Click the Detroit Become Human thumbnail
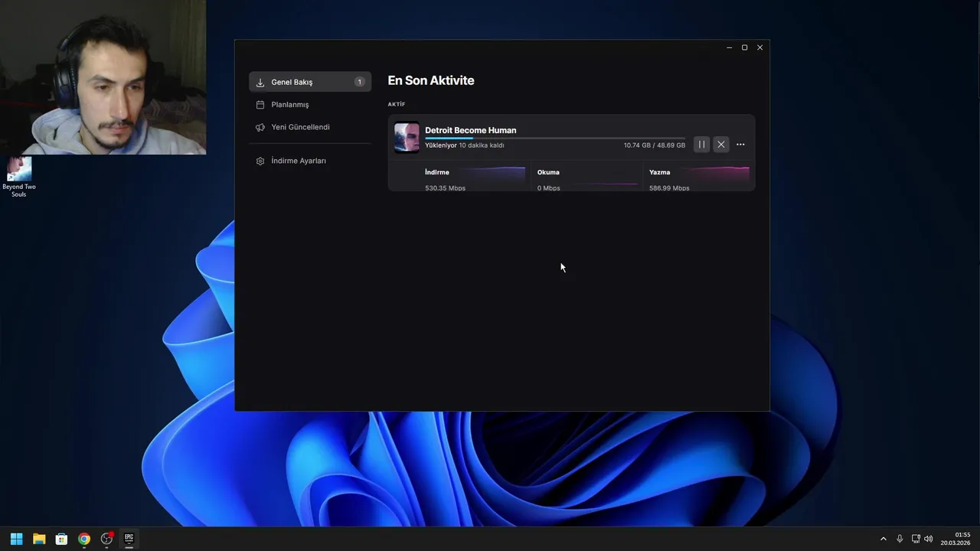 point(407,138)
